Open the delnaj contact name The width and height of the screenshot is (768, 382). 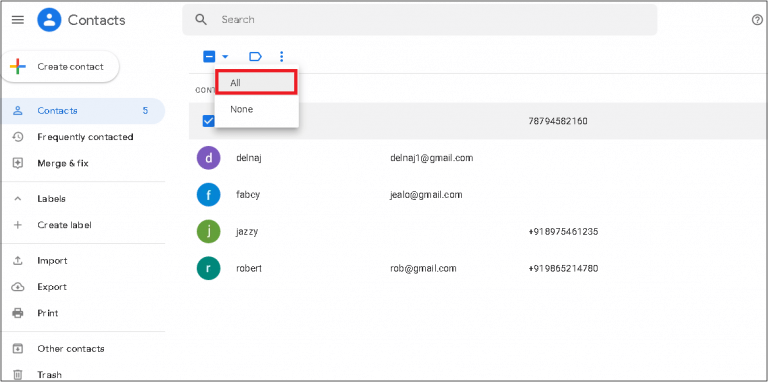248,158
